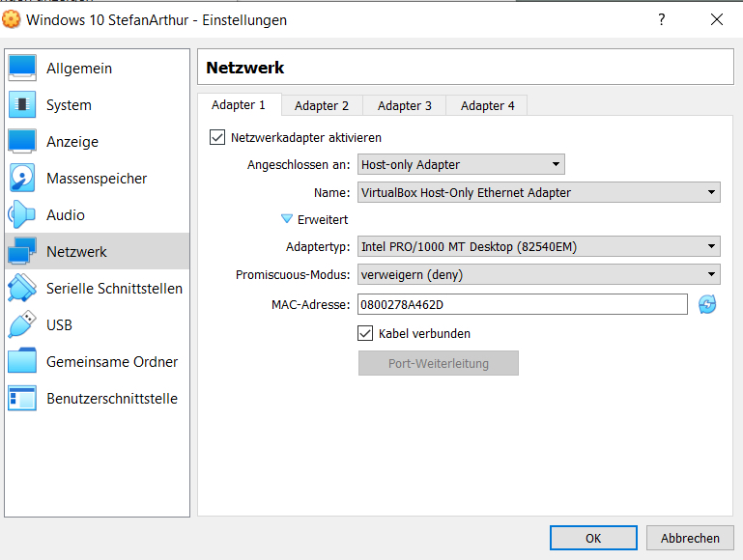
Task: Click the VirtualBox gear icon in title bar
Action: coord(11,19)
